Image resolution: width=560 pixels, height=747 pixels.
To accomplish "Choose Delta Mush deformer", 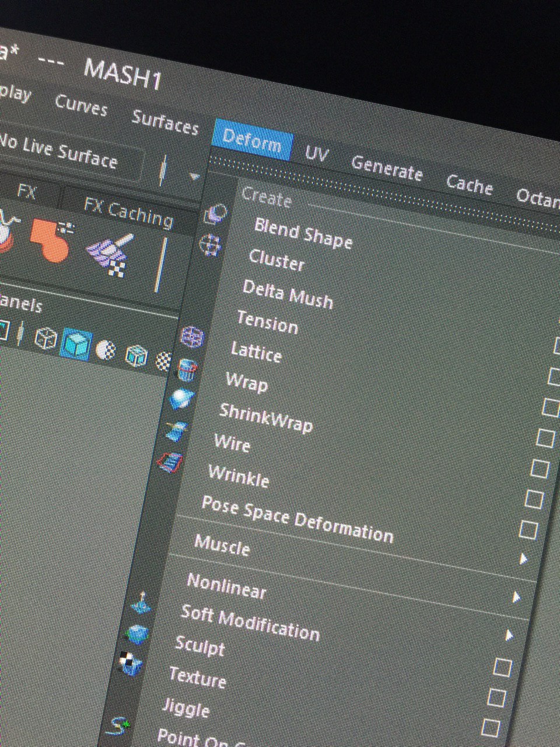I will [x=288, y=294].
